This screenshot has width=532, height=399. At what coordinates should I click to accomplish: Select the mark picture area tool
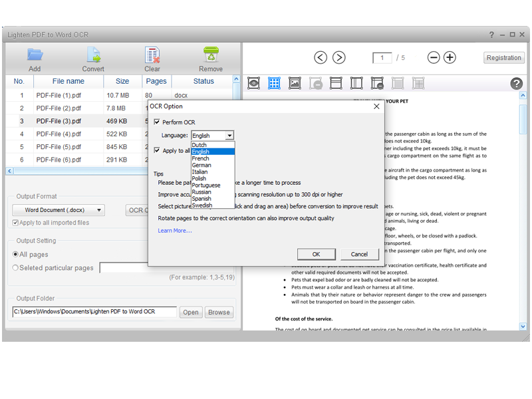[x=295, y=83]
